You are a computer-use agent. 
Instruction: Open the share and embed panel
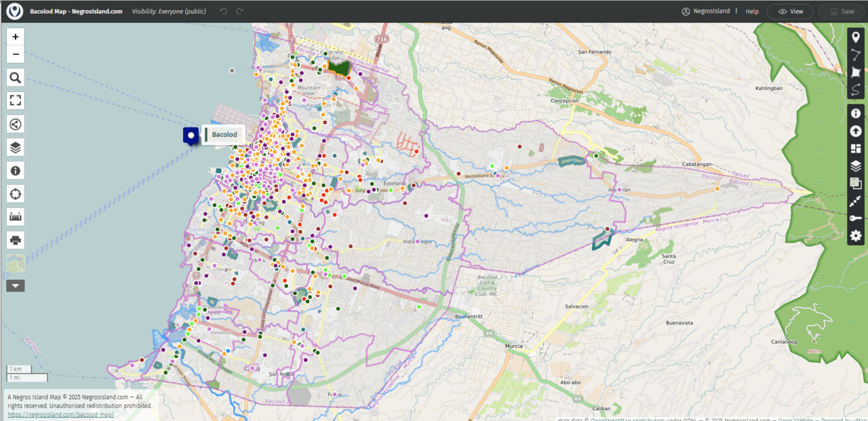coord(16,124)
